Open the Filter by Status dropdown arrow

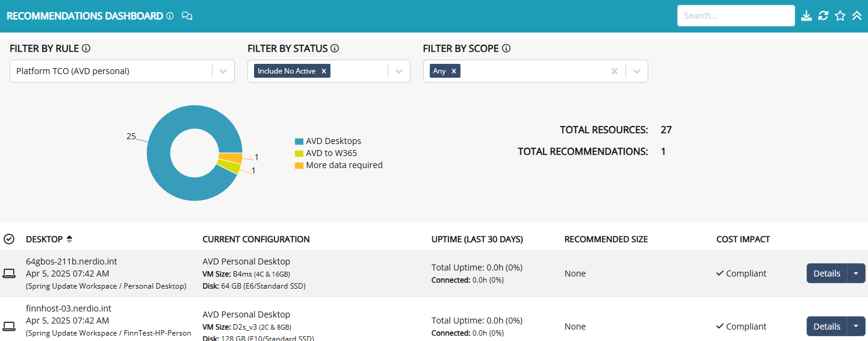tap(398, 71)
